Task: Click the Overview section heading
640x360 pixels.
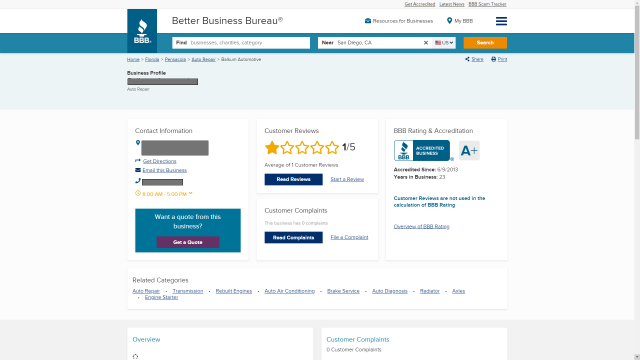Action: (146, 340)
